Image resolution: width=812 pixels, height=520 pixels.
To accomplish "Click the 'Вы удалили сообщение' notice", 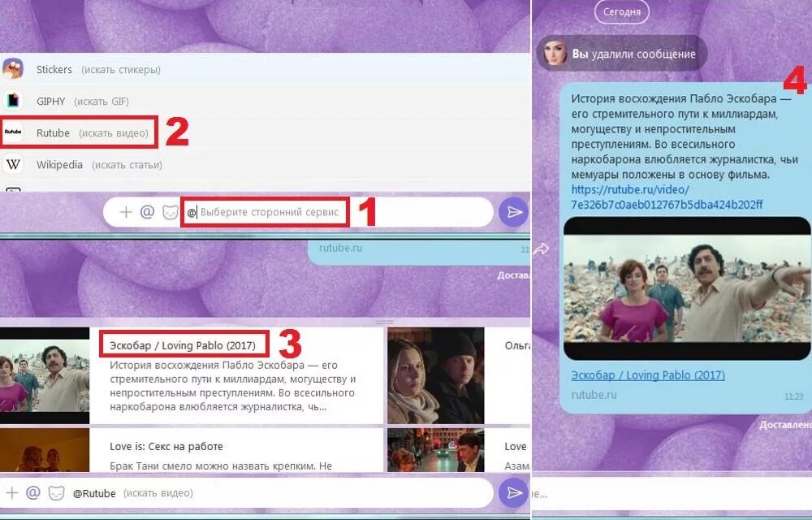I will [x=622, y=53].
